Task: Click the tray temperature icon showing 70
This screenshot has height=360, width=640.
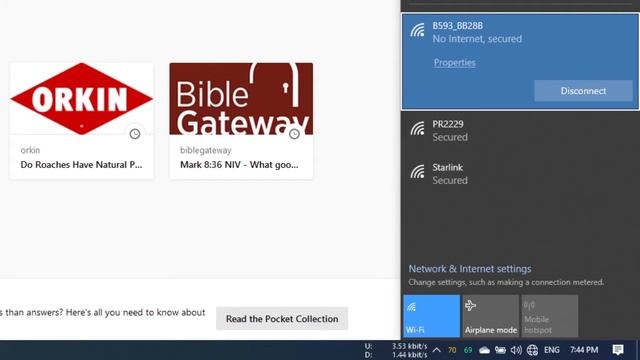Action: [x=452, y=350]
